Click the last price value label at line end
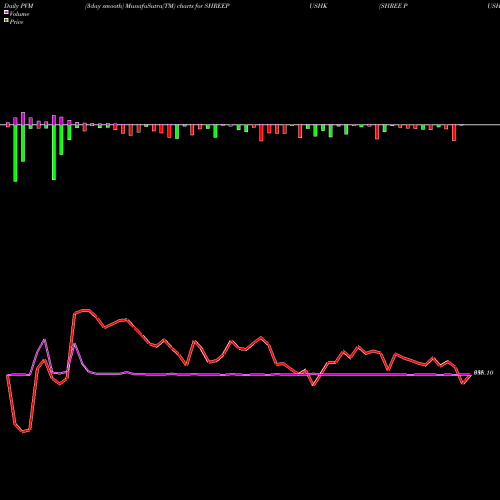This screenshot has height=500, width=500. (483, 373)
